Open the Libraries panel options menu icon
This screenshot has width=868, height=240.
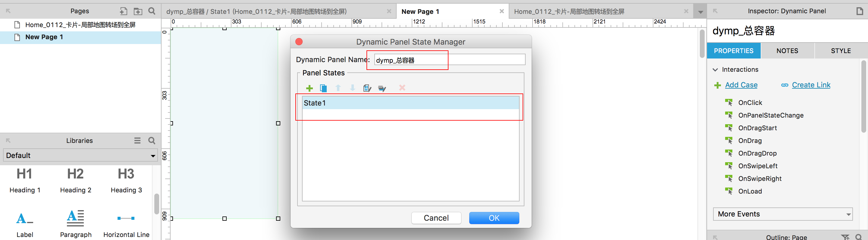[137, 141]
